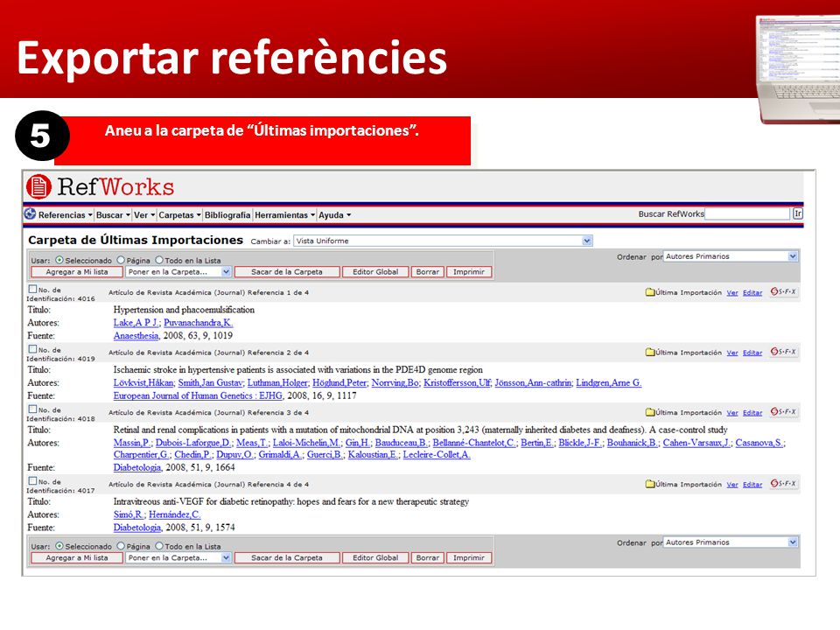Click the Ir search go button

pyautogui.click(x=798, y=213)
